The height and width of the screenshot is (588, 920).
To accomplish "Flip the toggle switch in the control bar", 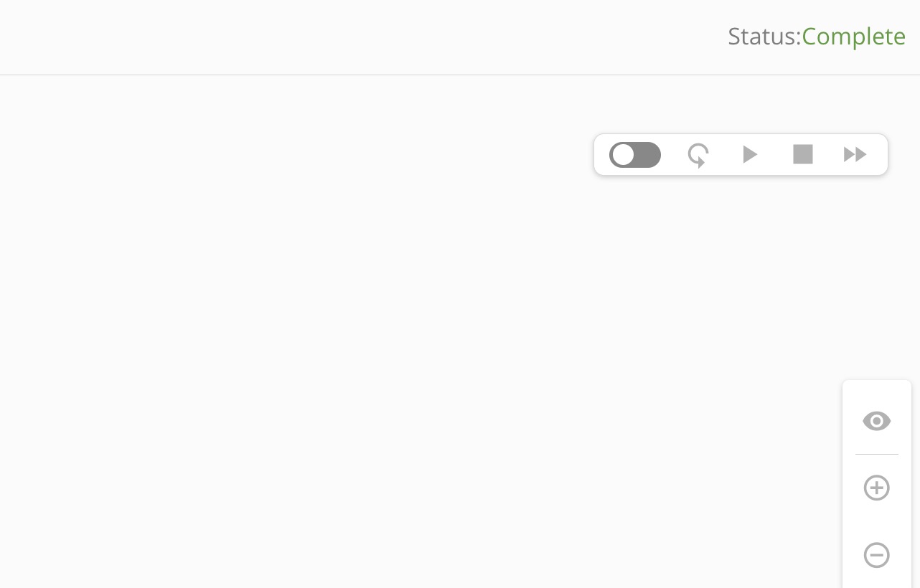I will pos(635,155).
